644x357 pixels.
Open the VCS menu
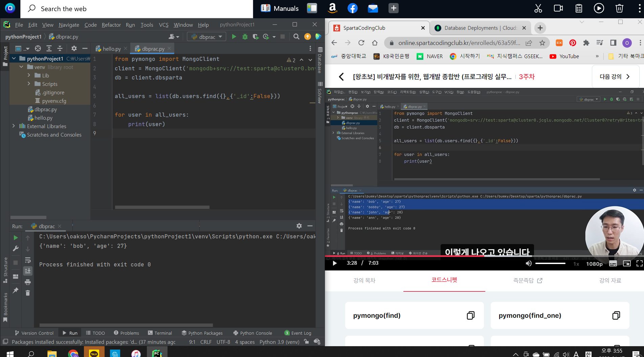click(164, 25)
